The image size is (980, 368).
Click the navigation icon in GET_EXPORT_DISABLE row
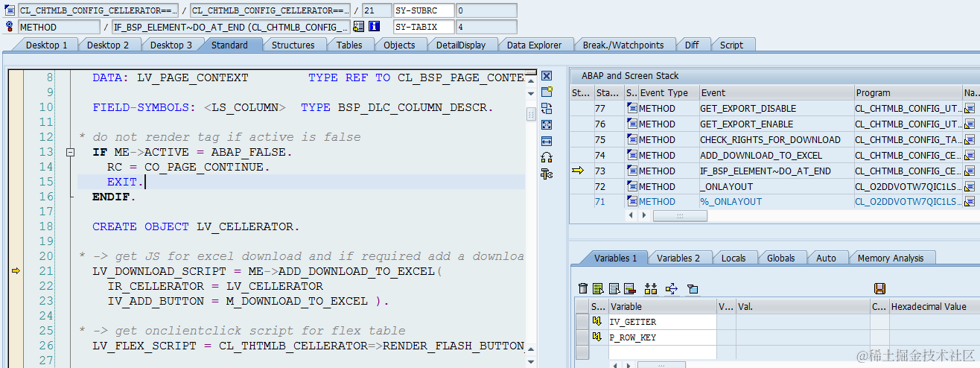coord(970,109)
